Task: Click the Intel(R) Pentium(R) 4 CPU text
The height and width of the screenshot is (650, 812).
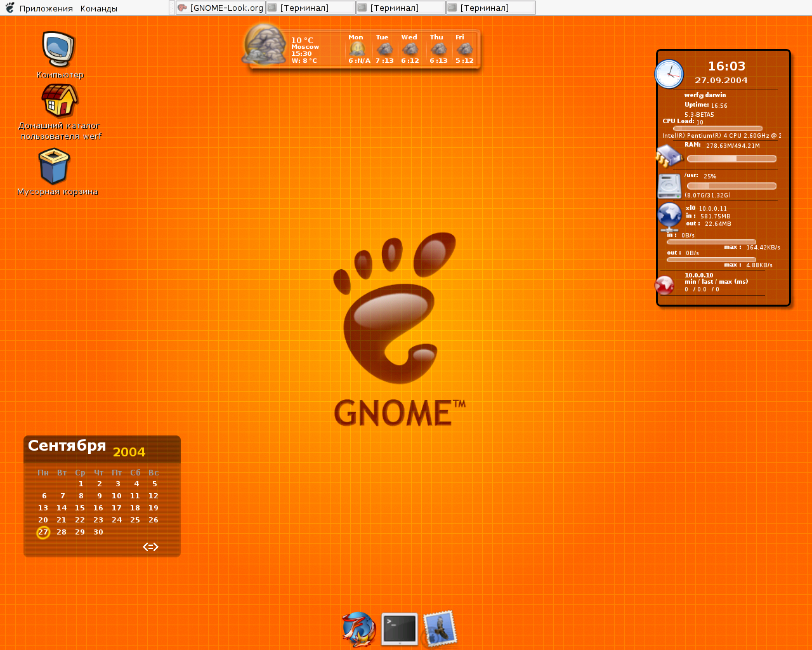Action: (x=722, y=136)
